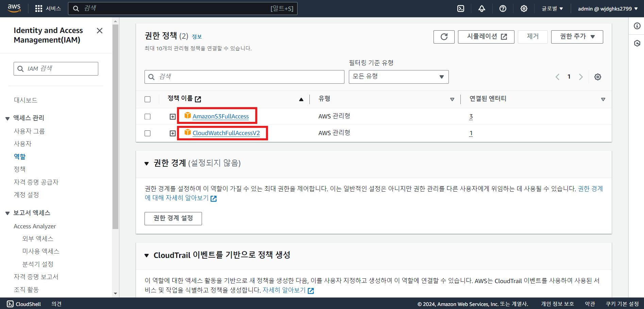Open 계정 설정 in sidebar

26,195
